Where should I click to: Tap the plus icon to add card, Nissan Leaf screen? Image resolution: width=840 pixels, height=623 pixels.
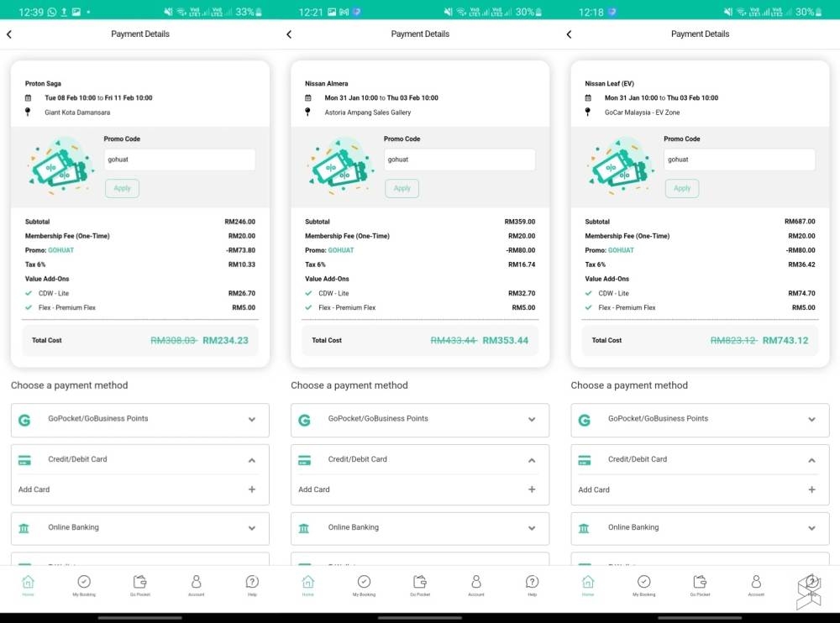point(812,489)
